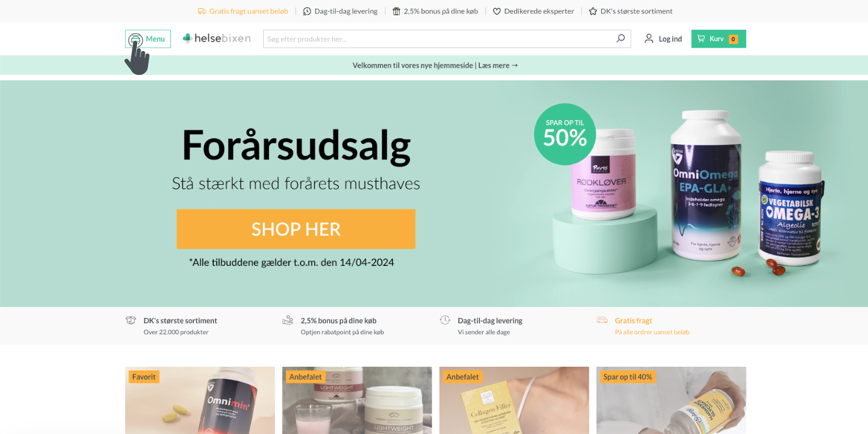Open the Spar op til 40% card
The image size is (868, 434).
[x=671, y=400]
